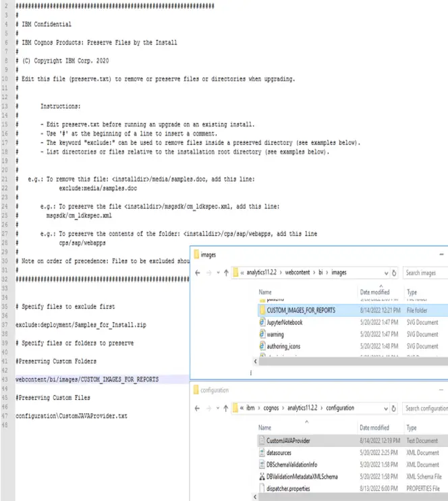Select ibm breadcrumb segment
448x501 pixels.
point(250,408)
